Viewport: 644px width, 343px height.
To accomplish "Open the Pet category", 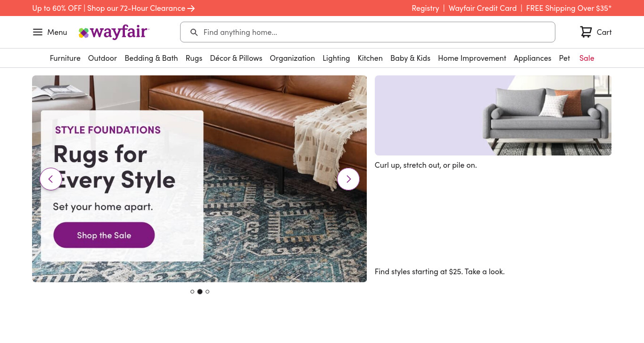I will 564,58.
